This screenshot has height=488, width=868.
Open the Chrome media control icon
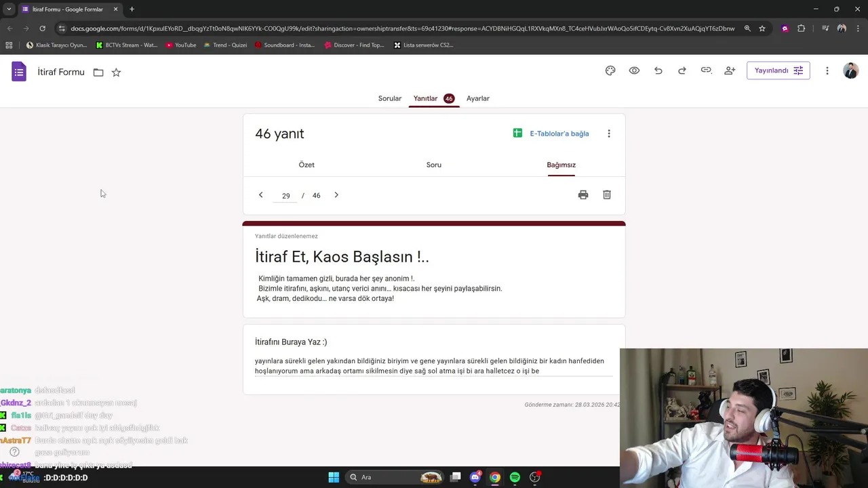[825, 28]
